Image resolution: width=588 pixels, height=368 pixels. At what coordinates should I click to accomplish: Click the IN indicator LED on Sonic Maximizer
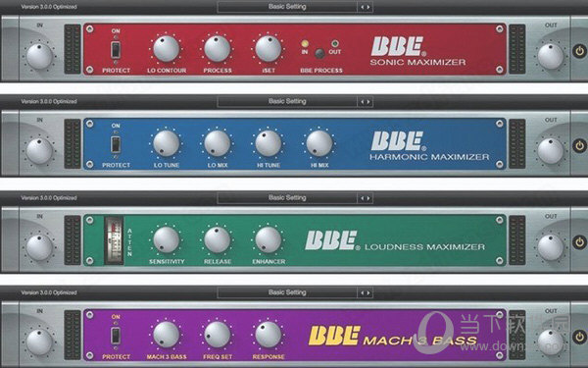(x=305, y=43)
